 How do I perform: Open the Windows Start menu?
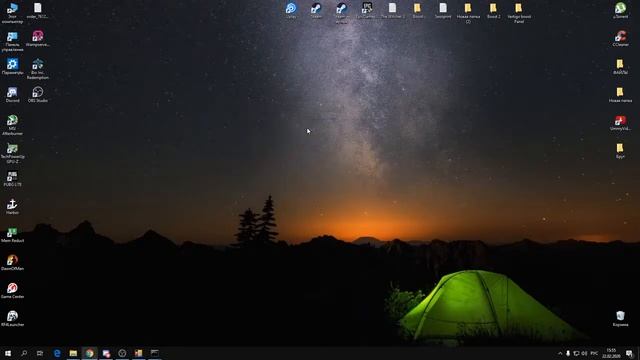tap(8, 353)
